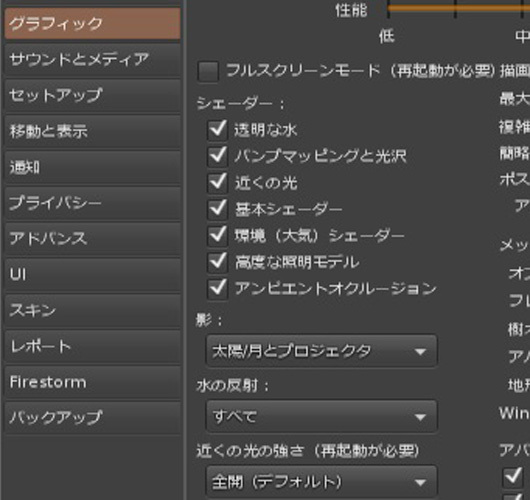Open the セットアップ tab
530x500 pixels.
click(92, 95)
